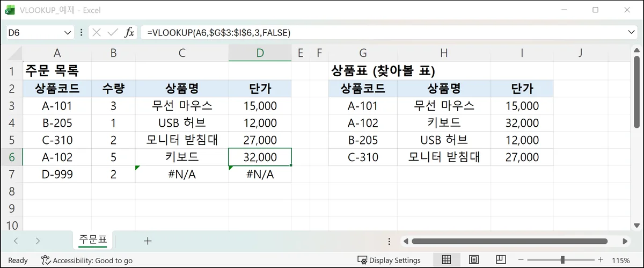644x268 pixels.
Task: Click 무선 마우스 in 상품표 column H
Action: click(444, 106)
